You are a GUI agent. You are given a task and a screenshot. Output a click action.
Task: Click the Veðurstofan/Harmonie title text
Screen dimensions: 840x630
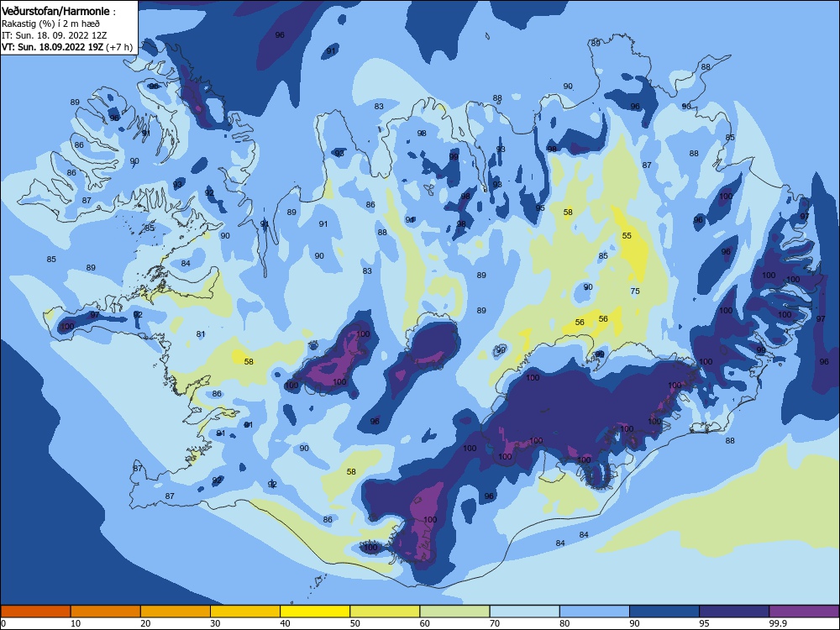55,11
